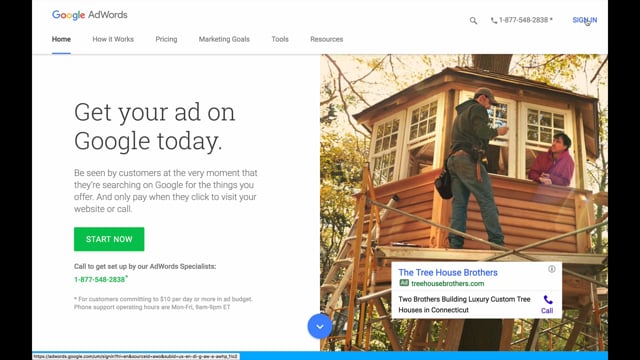
Task: Click the header phone number 1-877-548-2838
Action: (522, 20)
